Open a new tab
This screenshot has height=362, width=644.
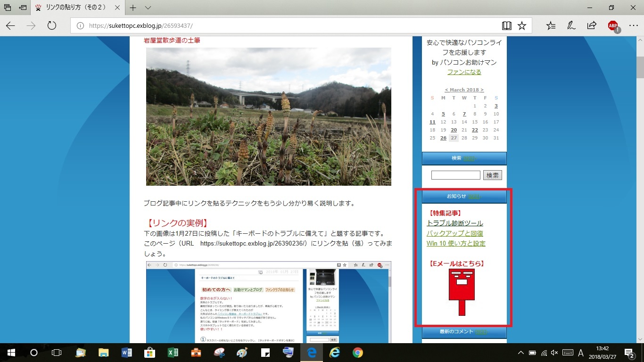click(133, 8)
